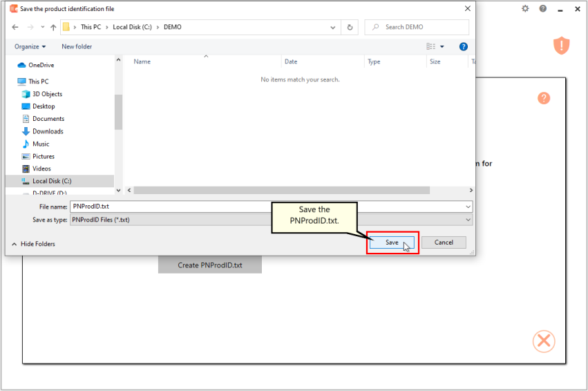Select DEMO in the address path
Viewport: 588px width, 391px height.
tap(173, 27)
